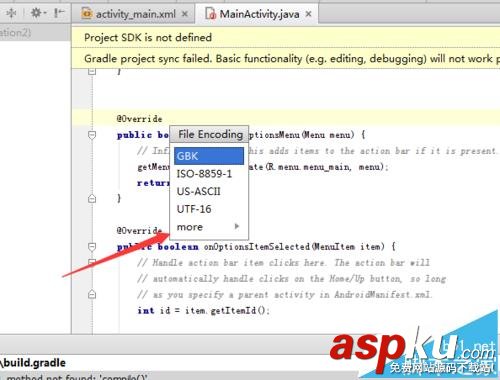Viewport: 500px width, 380px height.
Task: Click the collapse-all icon in project toolbar
Action: [11, 13]
